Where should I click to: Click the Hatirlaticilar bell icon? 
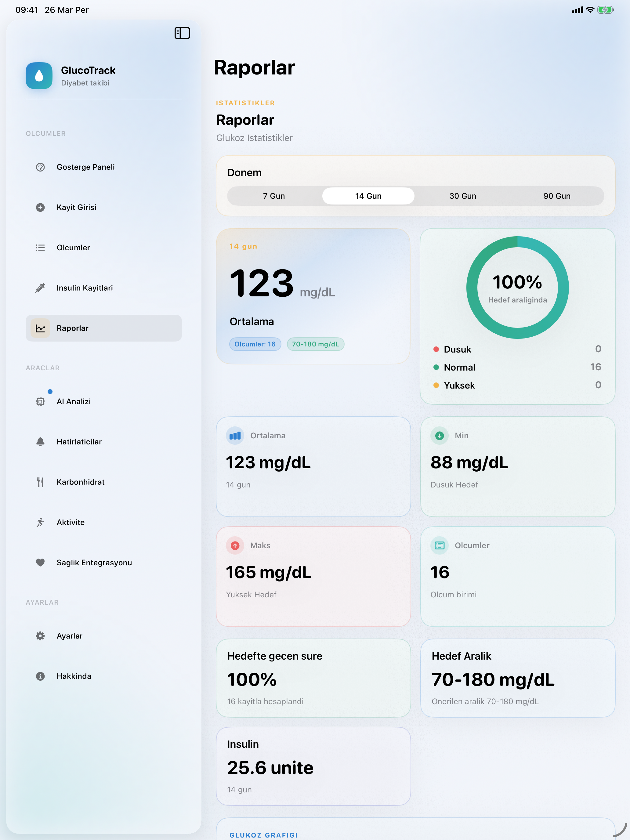(x=40, y=442)
